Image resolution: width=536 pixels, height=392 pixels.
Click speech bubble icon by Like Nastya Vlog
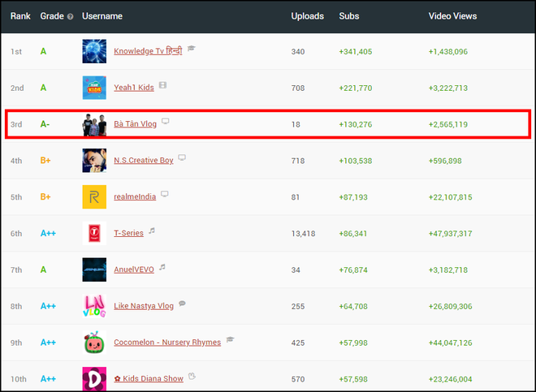(x=182, y=304)
